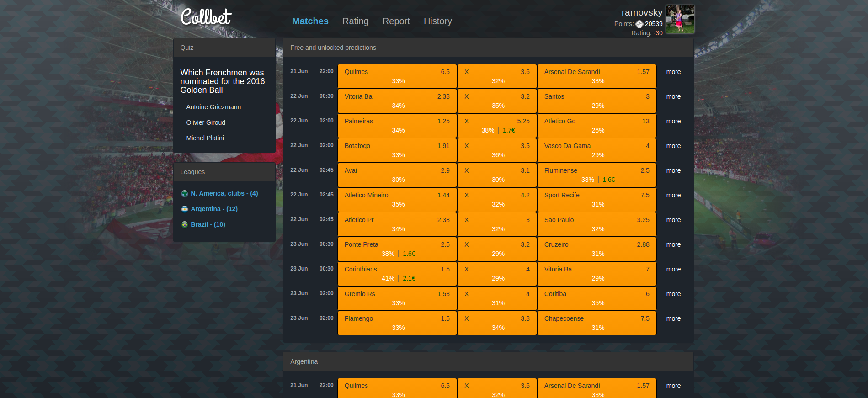The image size is (868, 398).
Task: Pick Santos at odds 3
Action: [597, 101]
